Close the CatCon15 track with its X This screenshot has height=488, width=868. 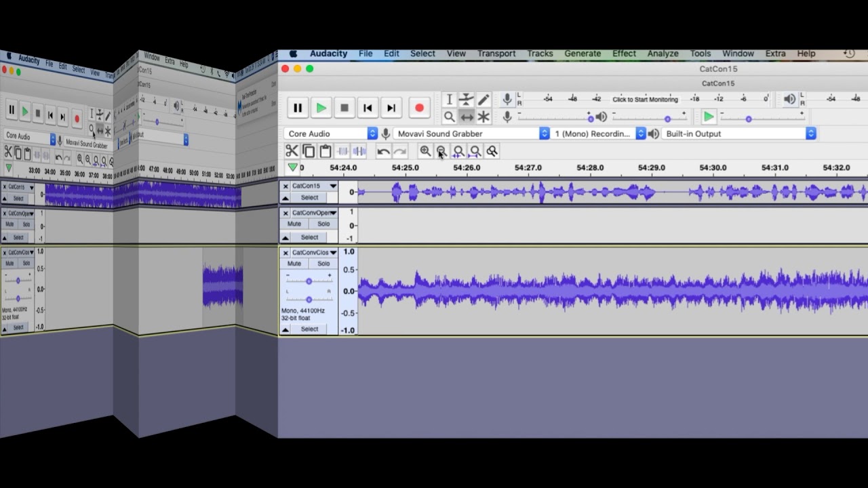coord(285,186)
